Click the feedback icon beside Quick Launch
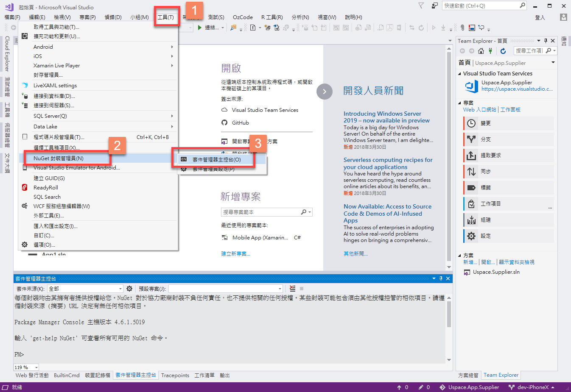Image resolution: width=571 pixels, height=392 pixels. [x=434, y=6]
